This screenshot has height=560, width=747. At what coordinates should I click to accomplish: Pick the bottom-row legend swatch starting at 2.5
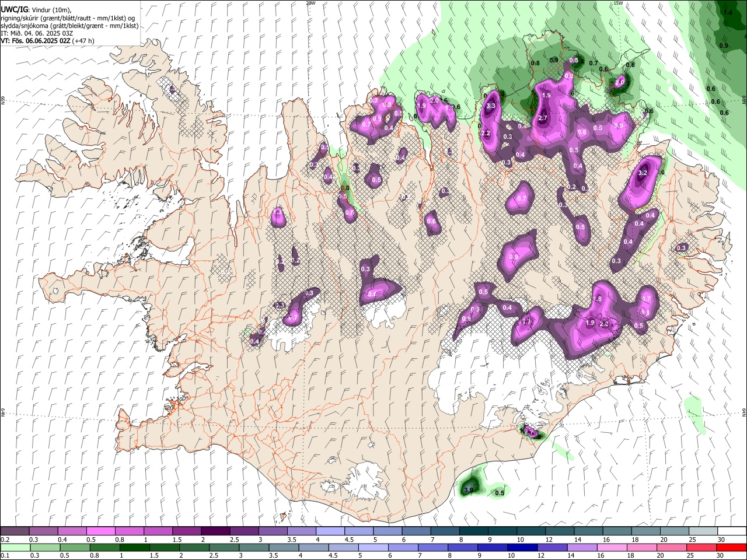pos(224,547)
